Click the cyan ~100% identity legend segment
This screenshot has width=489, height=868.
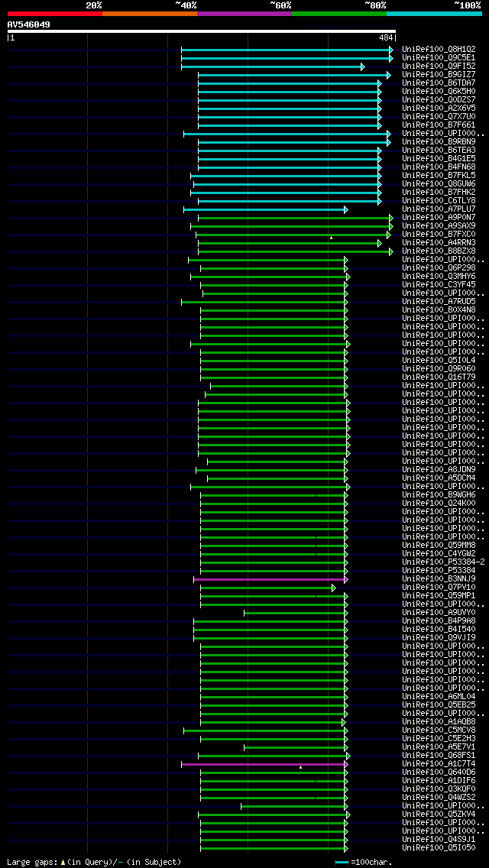[434, 13]
